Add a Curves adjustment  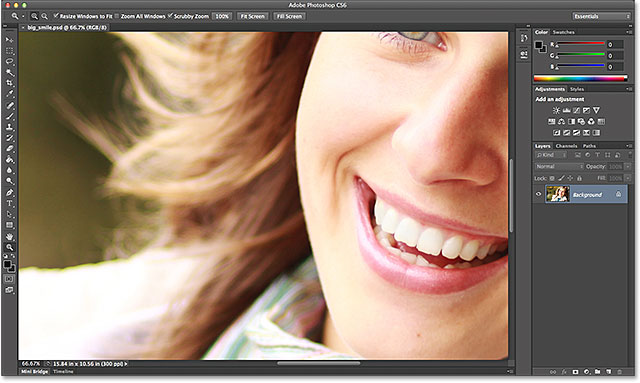(x=576, y=110)
